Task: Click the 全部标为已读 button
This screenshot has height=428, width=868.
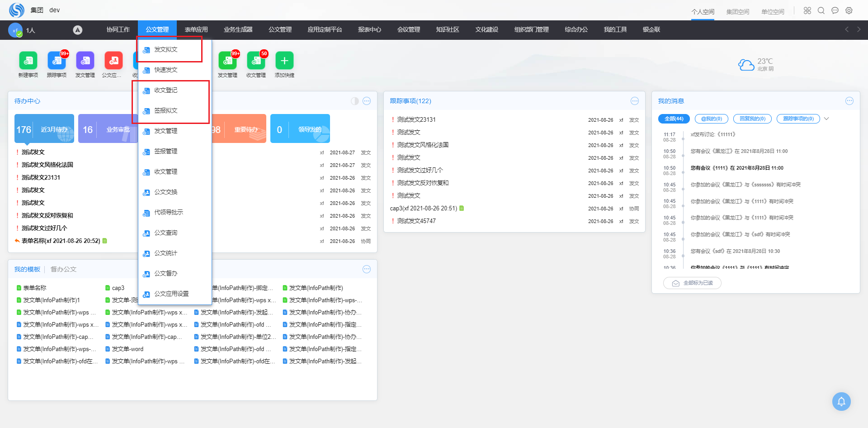Action: click(x=692, y=283)
